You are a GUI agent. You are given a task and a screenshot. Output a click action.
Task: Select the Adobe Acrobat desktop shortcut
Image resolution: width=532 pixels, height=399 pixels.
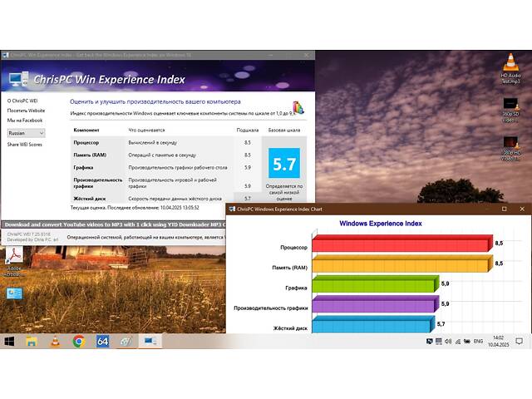click(x=14, y=262)
